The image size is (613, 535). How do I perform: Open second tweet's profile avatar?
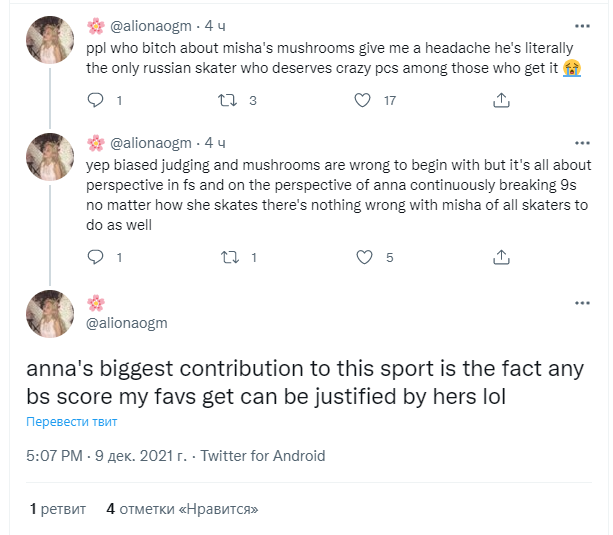point(50,157)
